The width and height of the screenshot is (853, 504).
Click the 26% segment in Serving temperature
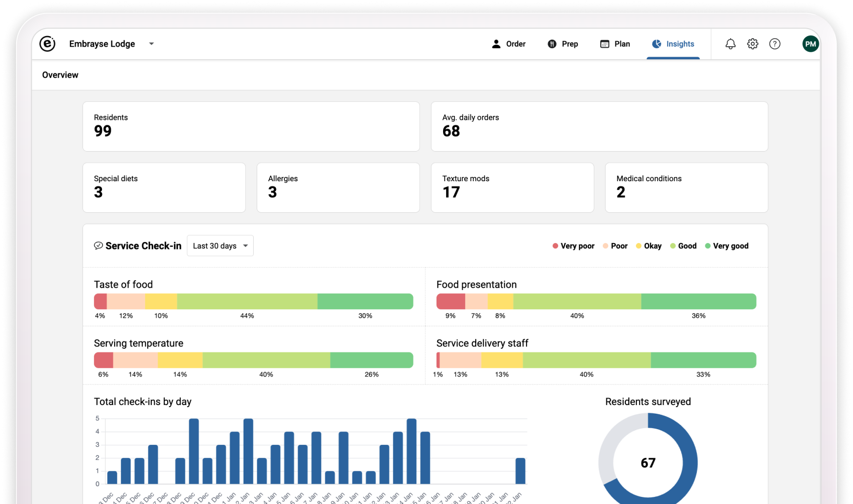pyautogui.click(x=372, y=360)
